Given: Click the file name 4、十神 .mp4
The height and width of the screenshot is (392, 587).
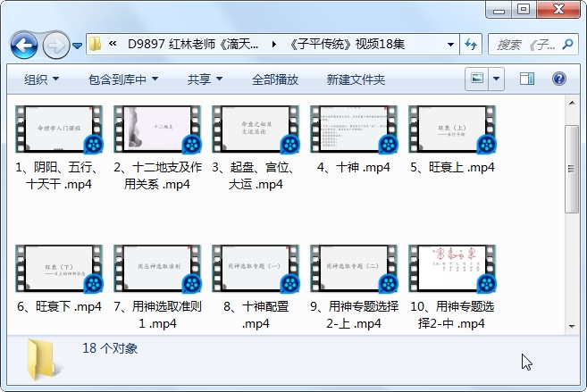Looking at the screenshot, I should point(354,167).
